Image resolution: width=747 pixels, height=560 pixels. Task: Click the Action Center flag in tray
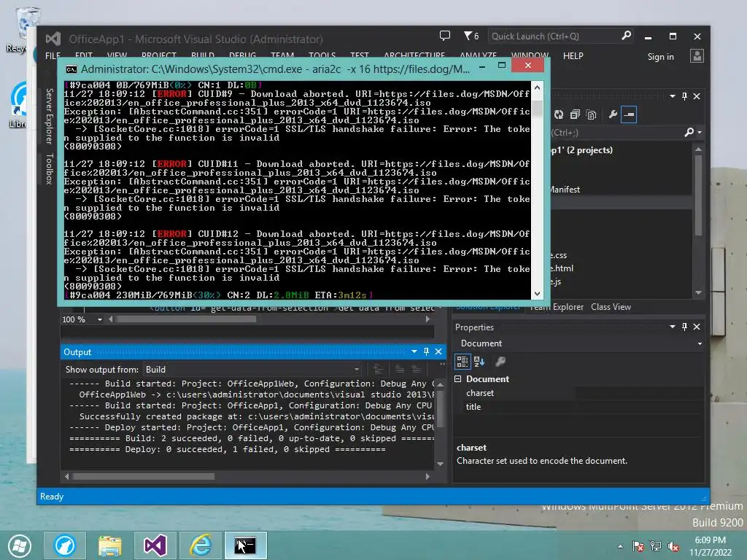(x=638, y=546)
